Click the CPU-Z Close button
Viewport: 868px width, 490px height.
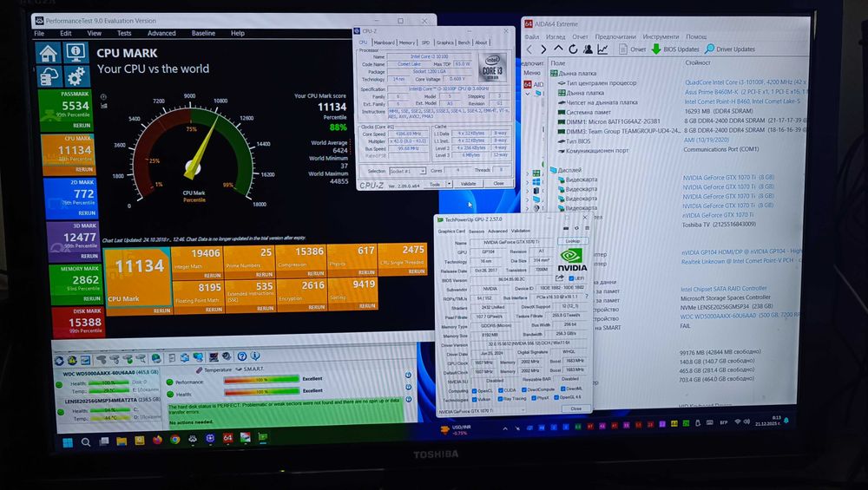(499, 183)
